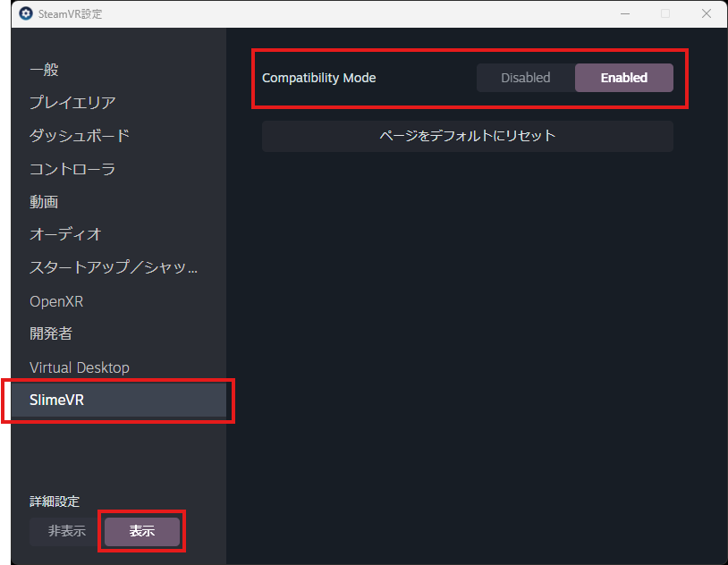Image resolution: width=728 pixels, height=565 pixels.
Task: Click the SteamVR icon in title bar
Action: click(x=26, y=13)
